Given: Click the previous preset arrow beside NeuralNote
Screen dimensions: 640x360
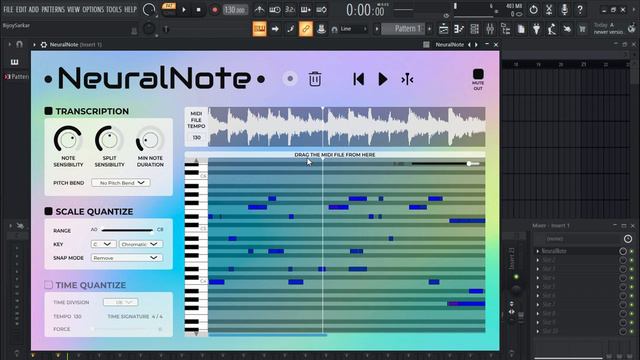Looking at the screenshot, I should tap(469, 44).
